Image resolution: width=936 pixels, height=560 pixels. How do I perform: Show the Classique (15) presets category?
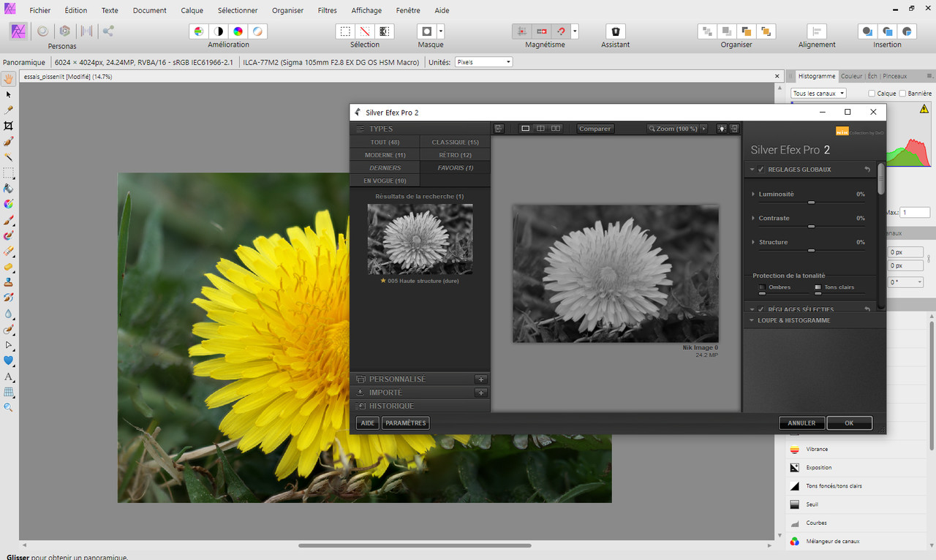(x=455, y=143)
